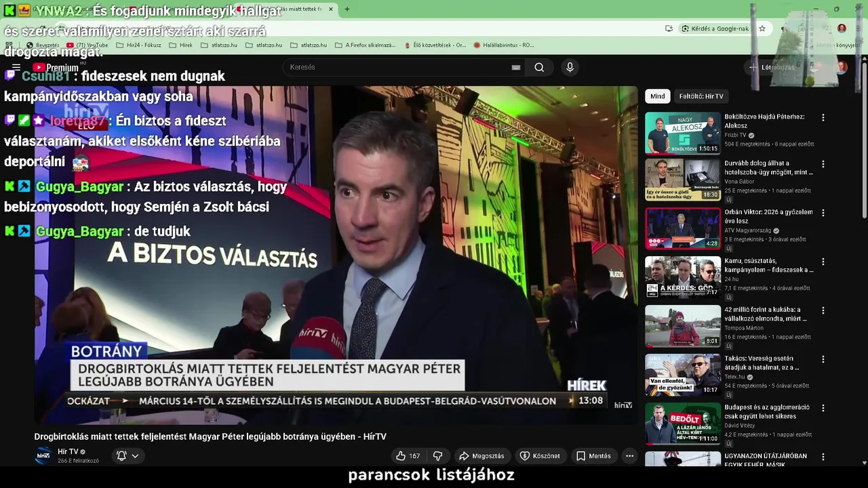Open the Élő közvetítések bookmark

click(435, 45)
